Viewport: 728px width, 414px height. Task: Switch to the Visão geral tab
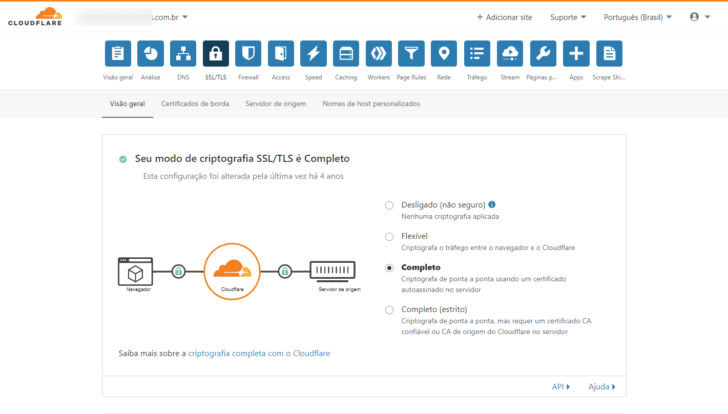pyautogui.click(x=127, y=104)
